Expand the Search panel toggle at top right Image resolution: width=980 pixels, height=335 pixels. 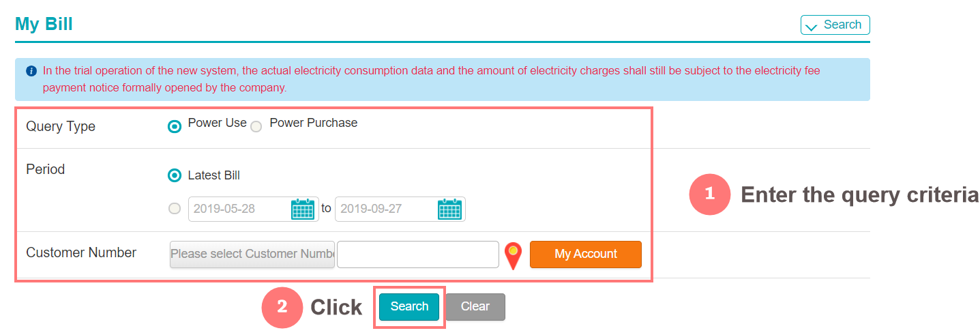pos(835,25)
